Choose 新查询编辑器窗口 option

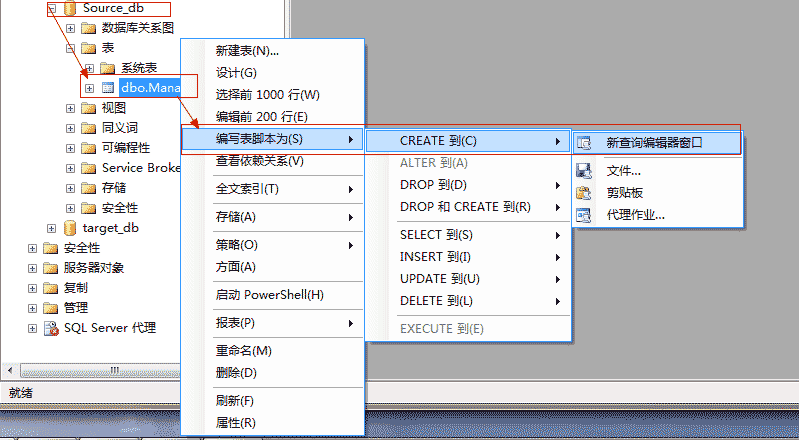point(657,143)
